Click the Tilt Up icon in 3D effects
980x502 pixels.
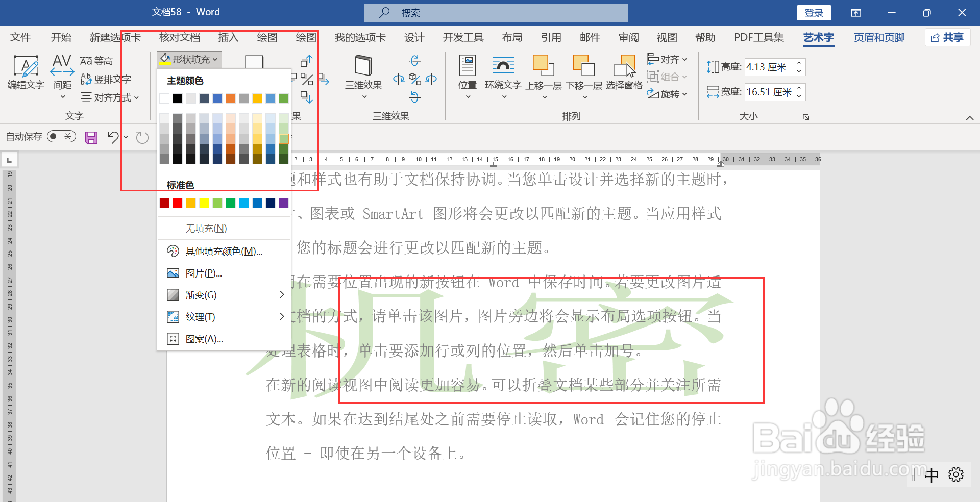pos(415,61)
